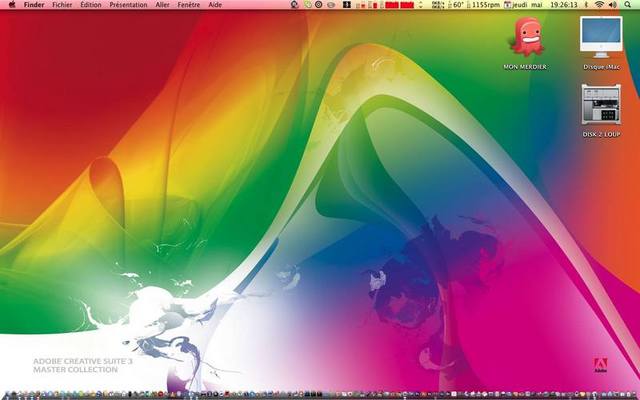Viewport: 640px width, 400px height.
Task: Click the 60° temperature readout
Action: 456,5
